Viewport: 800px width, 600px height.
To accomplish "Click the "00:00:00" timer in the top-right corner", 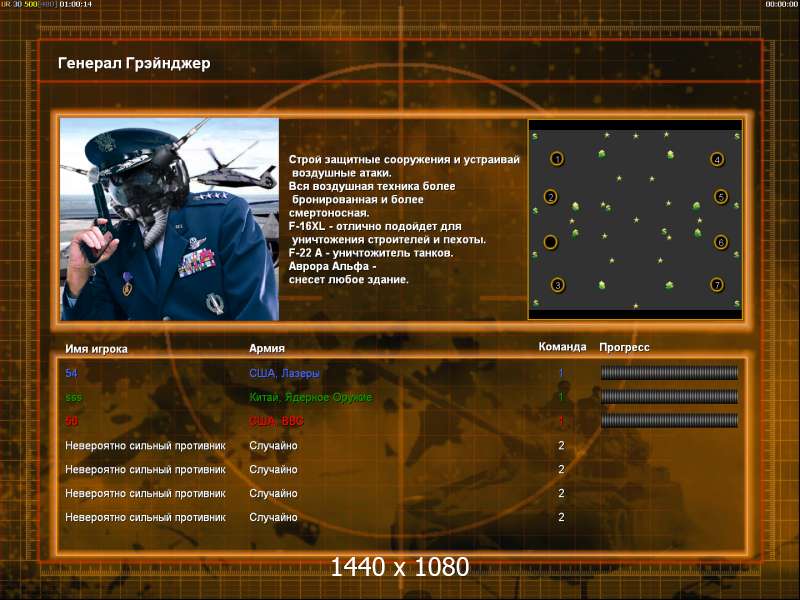I will point(782,4).
